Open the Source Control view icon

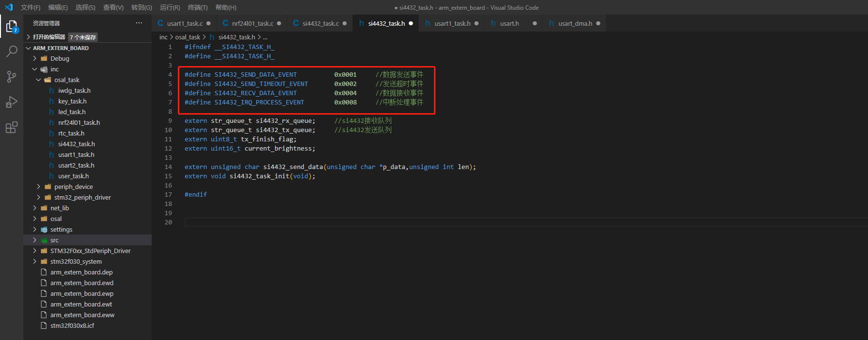pyautogui.click(x=12, y=77)
